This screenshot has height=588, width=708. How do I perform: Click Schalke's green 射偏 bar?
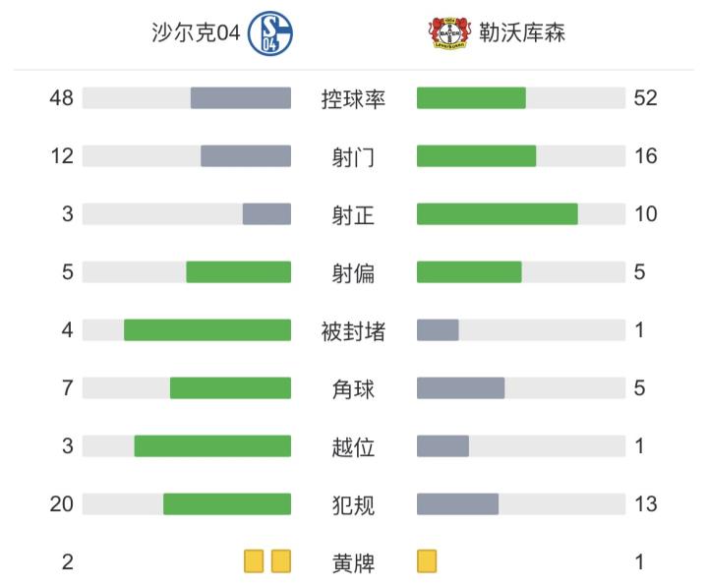pos(239,272)
